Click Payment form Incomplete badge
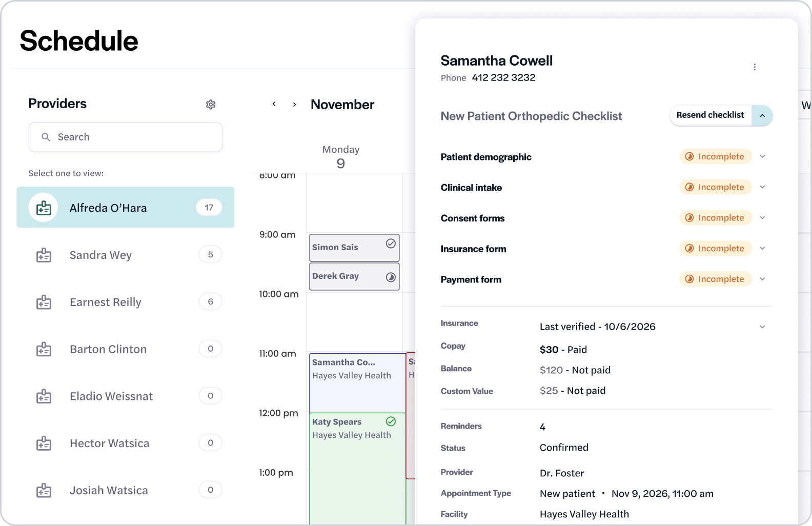This screenshot has width=812, height=526. click(x=716, y=279)
